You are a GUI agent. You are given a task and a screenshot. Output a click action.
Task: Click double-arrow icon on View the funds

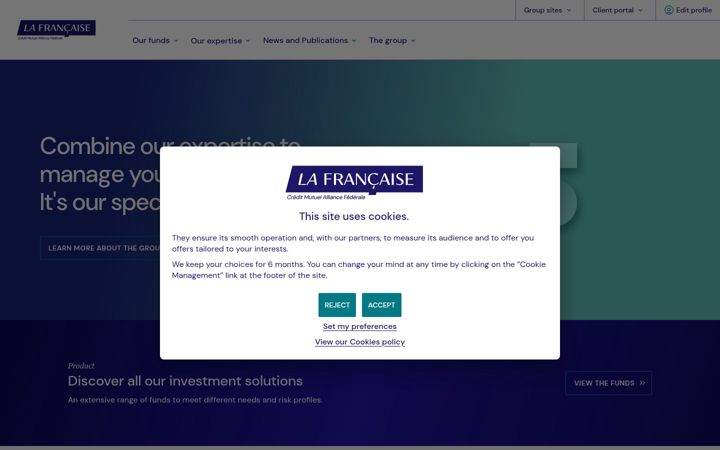click(642, 383)
